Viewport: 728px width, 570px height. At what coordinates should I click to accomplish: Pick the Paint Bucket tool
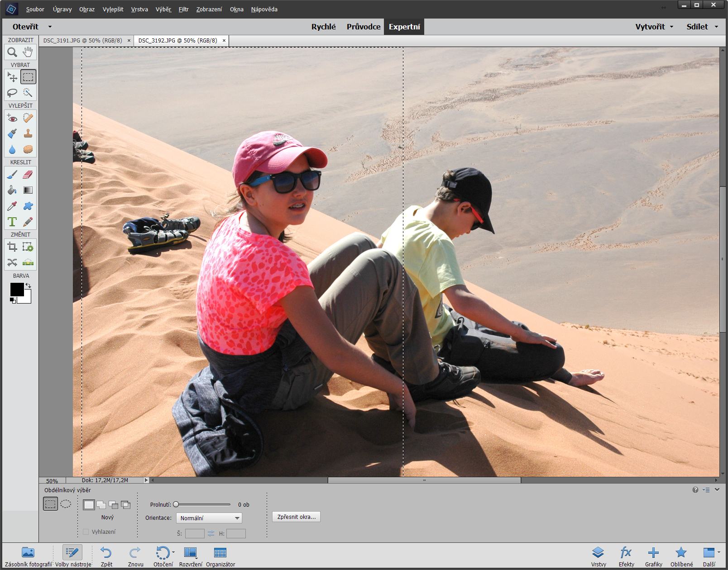pos(12,190)
